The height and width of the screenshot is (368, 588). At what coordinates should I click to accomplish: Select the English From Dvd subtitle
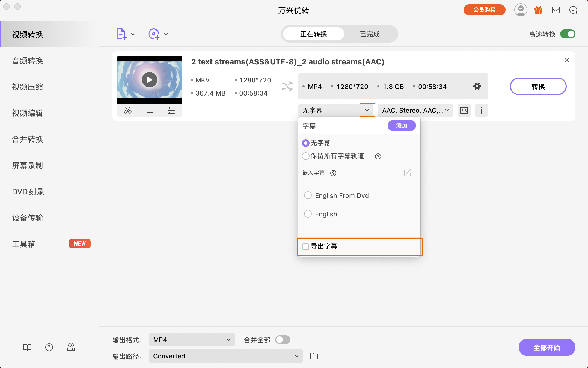(308, 195)
